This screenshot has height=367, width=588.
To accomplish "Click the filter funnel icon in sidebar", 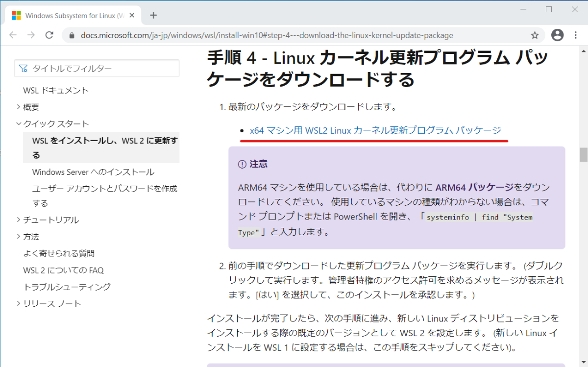I will click(23, 69).
